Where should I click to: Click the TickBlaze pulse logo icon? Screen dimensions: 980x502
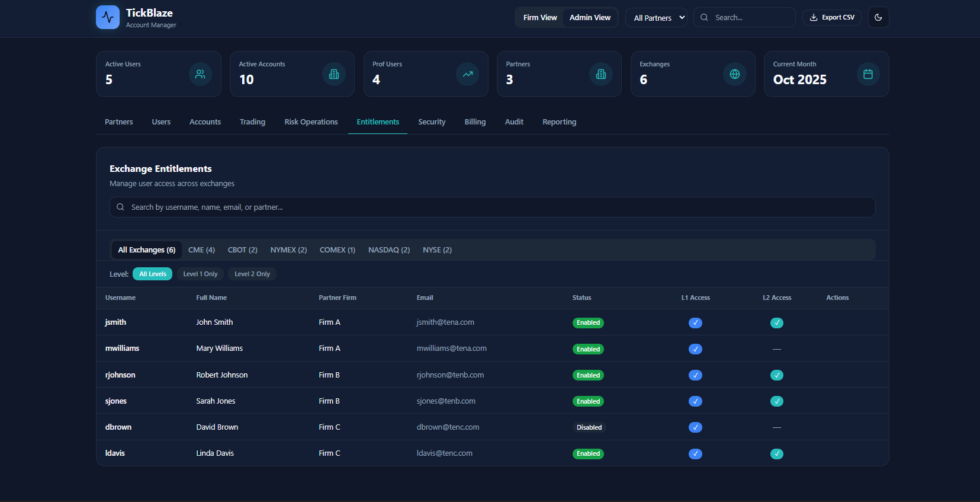coord(108,17)
